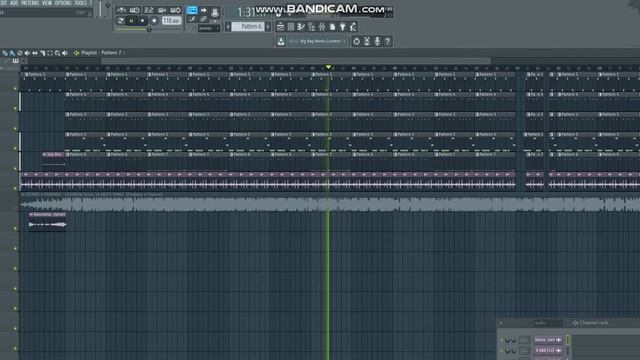Open the tempo tapper running-man icon
This screenshot has height=360, width=640.
pyautogui.click(x=353, y=27)
